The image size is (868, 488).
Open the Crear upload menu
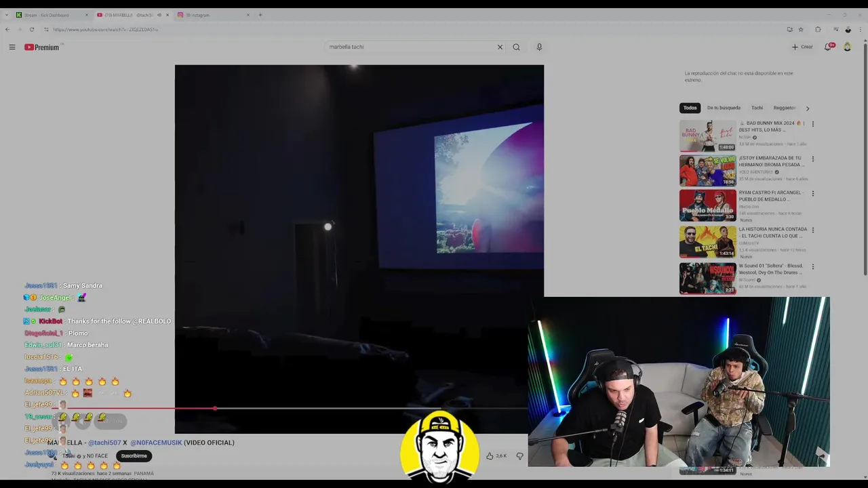coord(802,47)
